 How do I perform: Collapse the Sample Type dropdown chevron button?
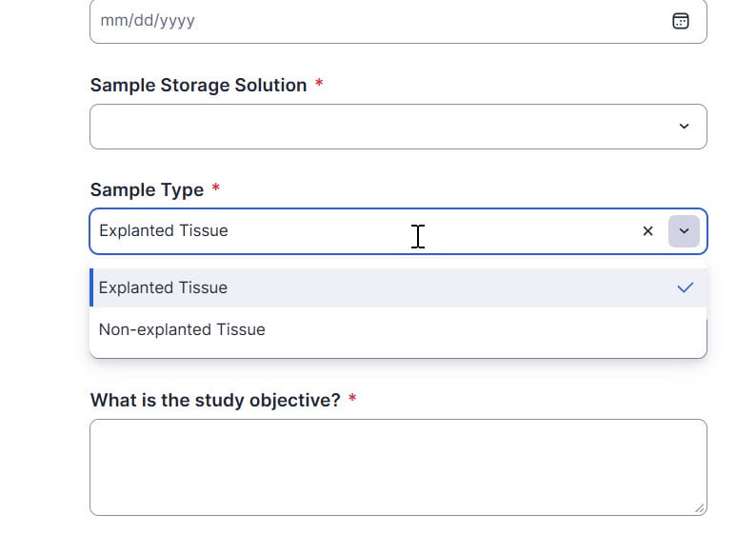[x=684, y=231]
